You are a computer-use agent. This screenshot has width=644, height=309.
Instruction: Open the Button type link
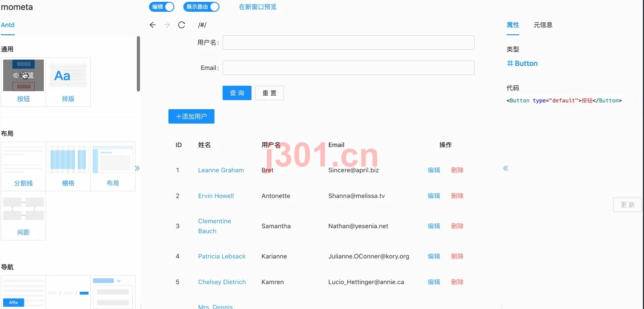[522, 64]
